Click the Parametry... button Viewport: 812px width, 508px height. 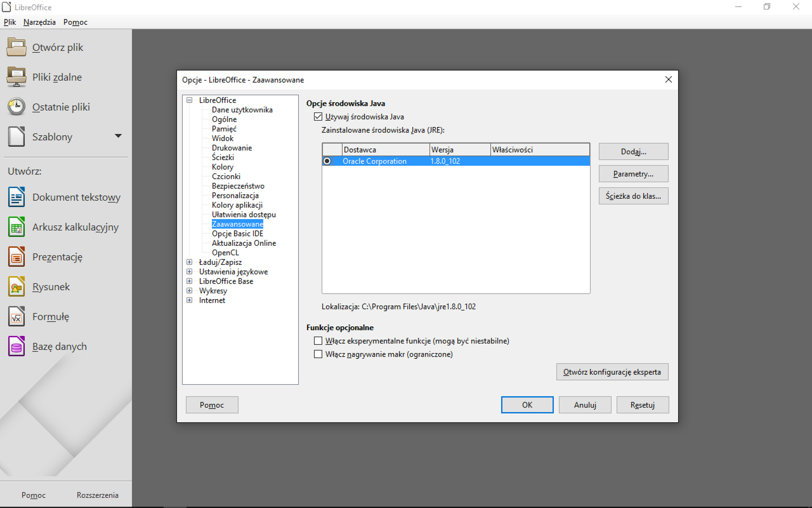[x=633, y=174]
